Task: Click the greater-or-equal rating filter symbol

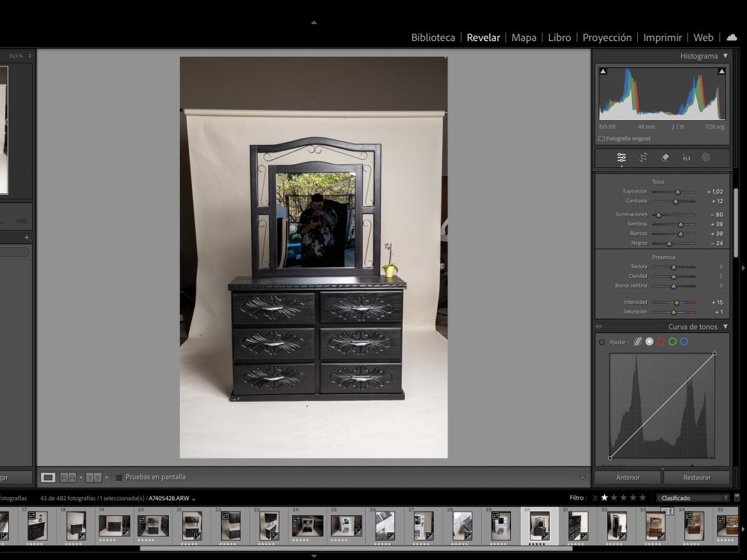Action: click(595, 497)
